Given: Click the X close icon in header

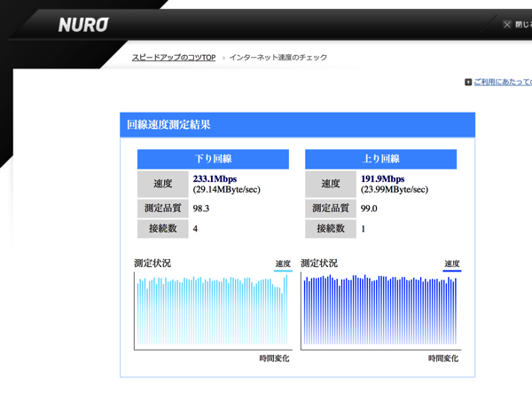Looking at the screenshot, I should [x=507, y=25].
